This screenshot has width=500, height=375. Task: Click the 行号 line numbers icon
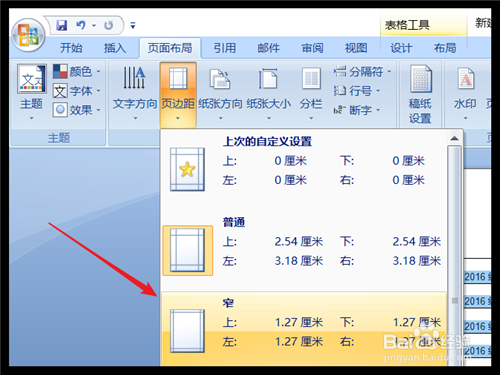coord(340,90)
